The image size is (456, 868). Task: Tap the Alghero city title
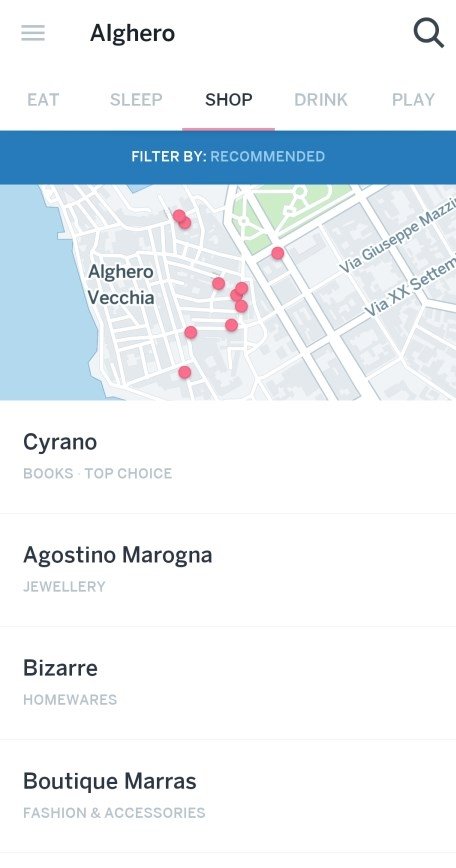click(132, 34)
